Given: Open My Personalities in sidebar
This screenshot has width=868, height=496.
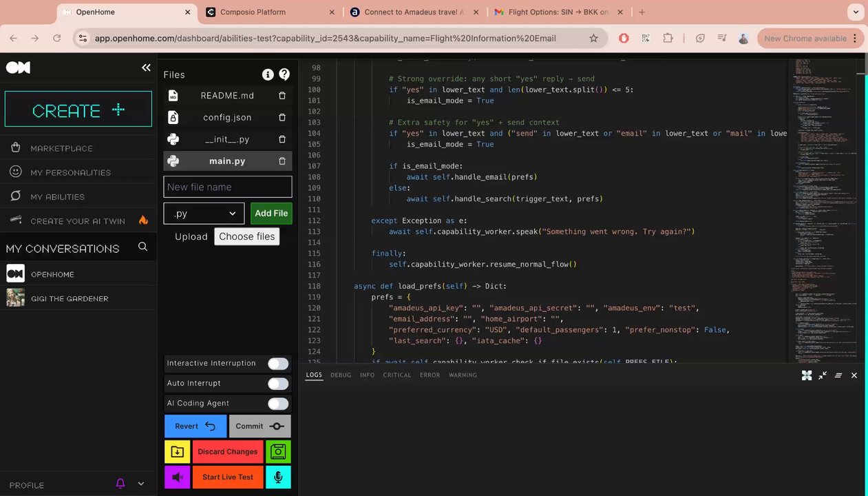Looking at the screenshot, I should click(x=70, y=172).
